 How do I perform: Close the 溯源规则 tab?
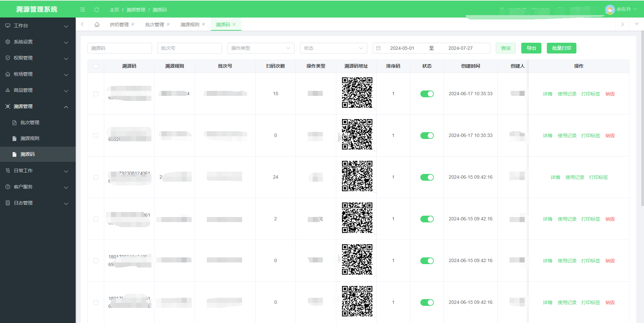(x=203, y=24)
